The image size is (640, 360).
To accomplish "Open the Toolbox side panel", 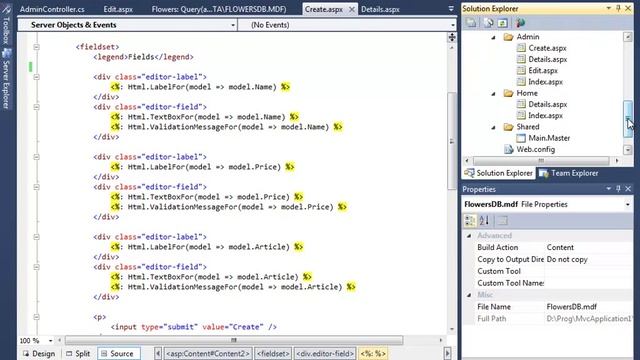I will [6, 25].
